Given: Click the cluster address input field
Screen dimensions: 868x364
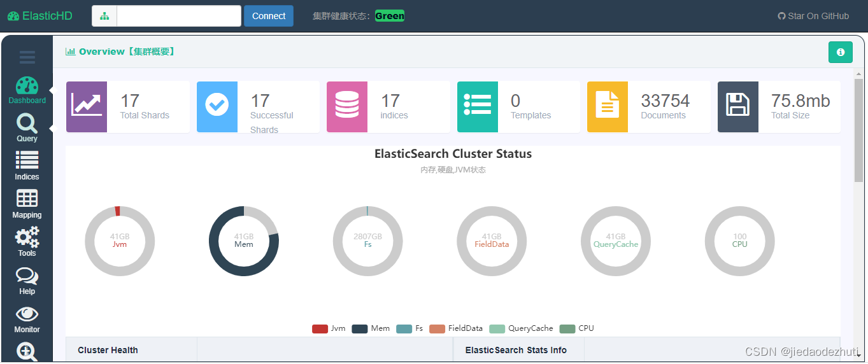Looking at the screenshot, I should click(179, 16).
